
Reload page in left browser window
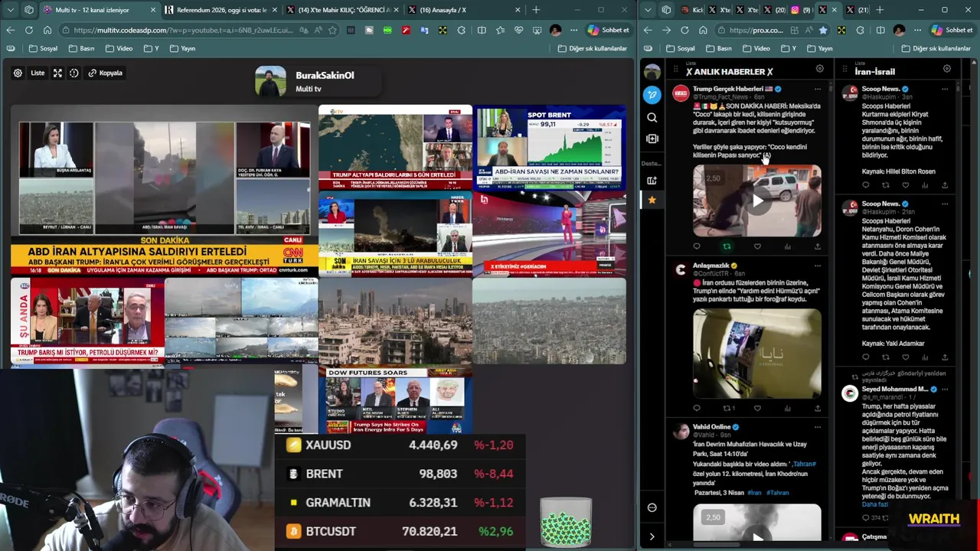click(28, 30)
